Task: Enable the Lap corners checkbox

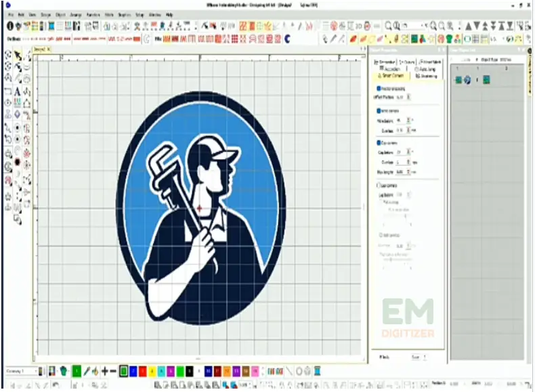Action: [379, 186]
